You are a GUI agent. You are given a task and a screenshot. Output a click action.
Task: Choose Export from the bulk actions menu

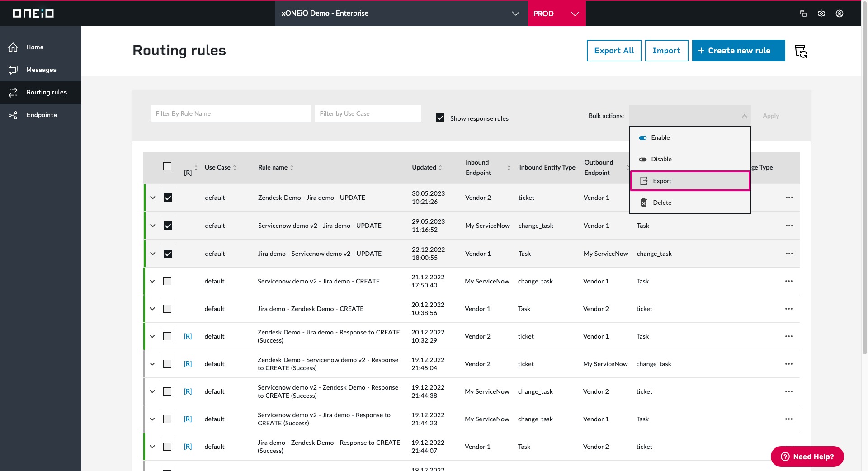coord(661,180)
